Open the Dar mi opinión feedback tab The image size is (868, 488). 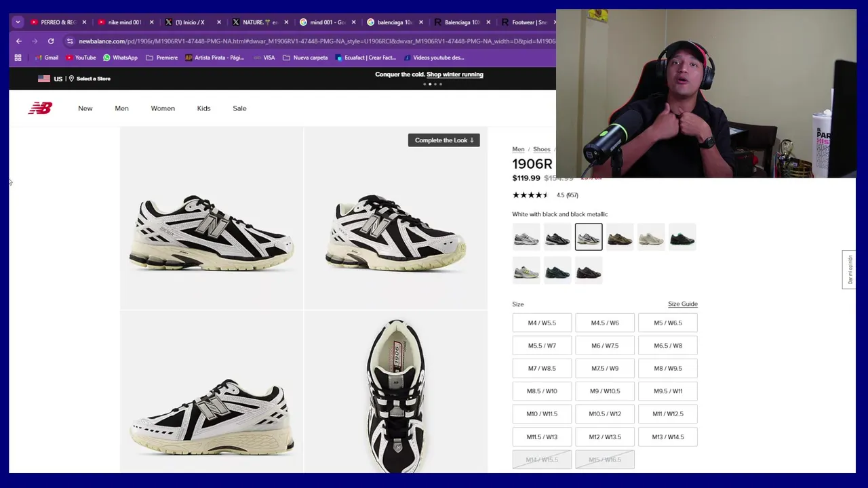tap(850, 270)
